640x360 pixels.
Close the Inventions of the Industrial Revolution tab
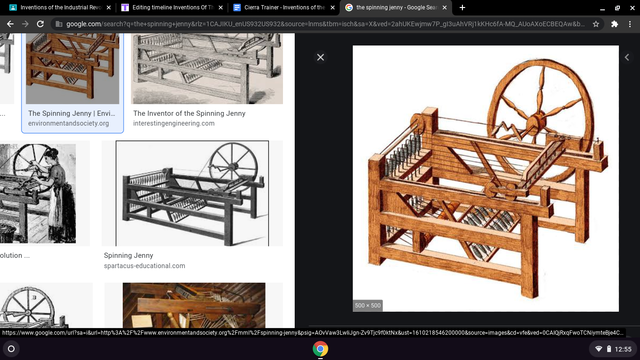point(109,7)
